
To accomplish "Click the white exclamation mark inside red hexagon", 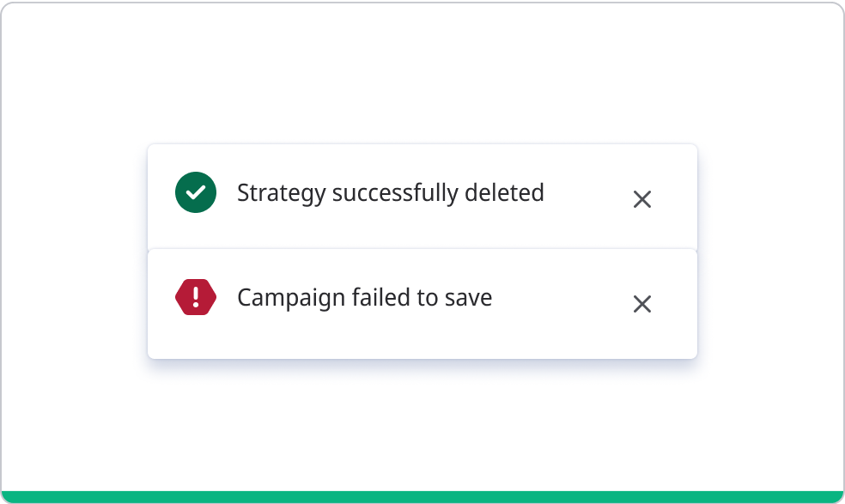I will pyautogui.click(x=196, y=297).
